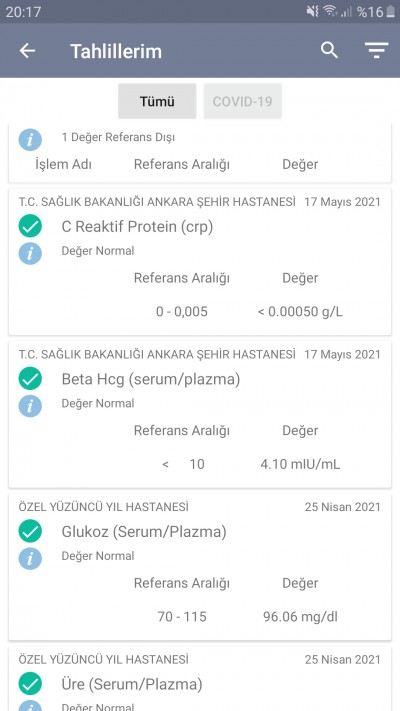Viewport: 400px width, 711px height.
Task: Switch to the COVID-19 tab
Action: click(x=243, y=101)
